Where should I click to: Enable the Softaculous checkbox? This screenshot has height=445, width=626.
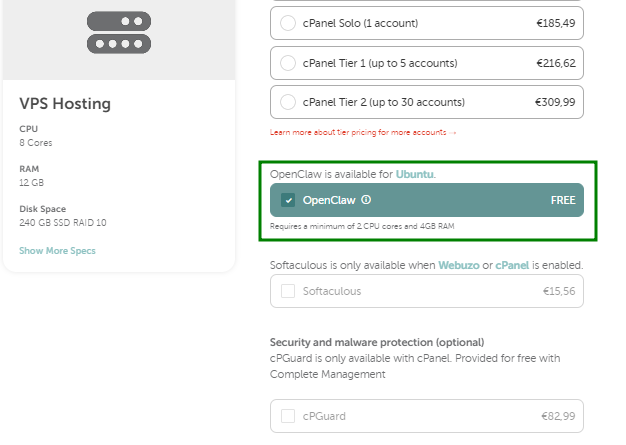[288, 291]
